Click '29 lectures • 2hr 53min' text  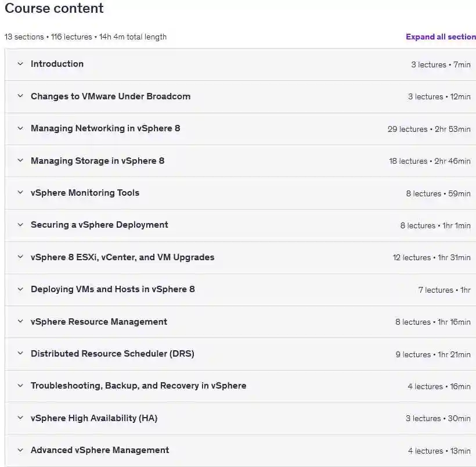429,129
